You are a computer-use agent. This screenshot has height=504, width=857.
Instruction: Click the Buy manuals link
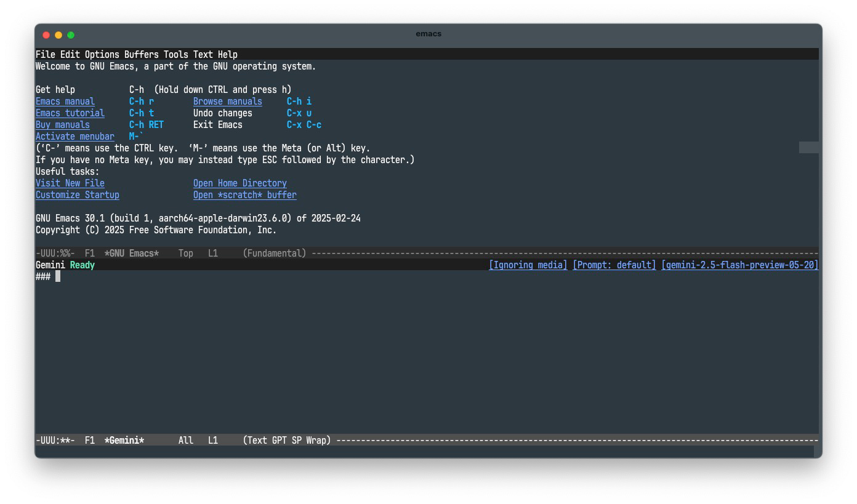point(63,125)
